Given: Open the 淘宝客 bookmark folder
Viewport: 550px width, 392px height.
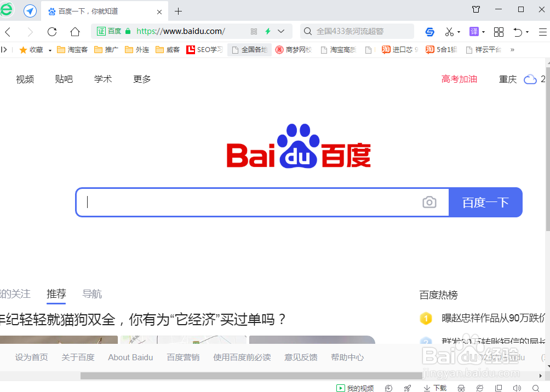Looking at the screenshot, I should 72,50.
